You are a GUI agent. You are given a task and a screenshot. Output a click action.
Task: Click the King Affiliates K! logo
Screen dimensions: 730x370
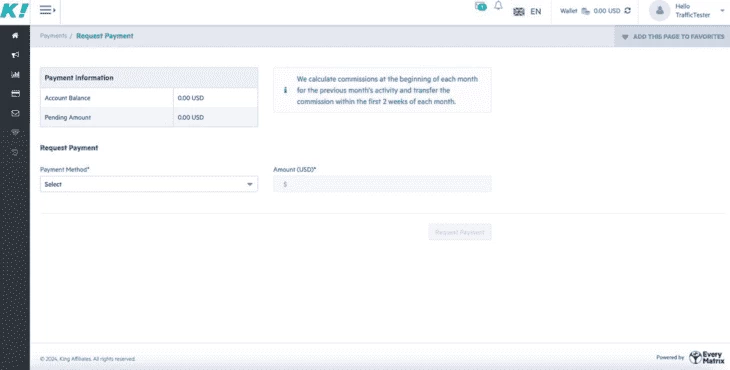[14, 10]
